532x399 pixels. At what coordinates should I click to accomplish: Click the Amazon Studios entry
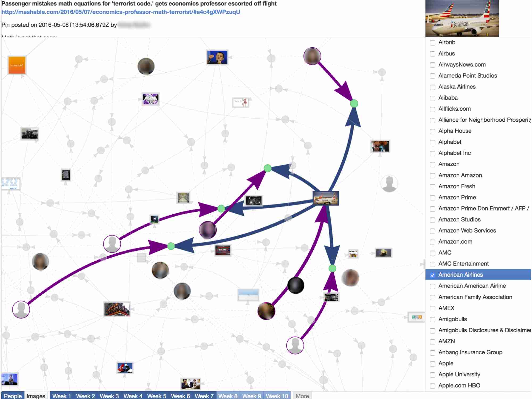(459, 220)
